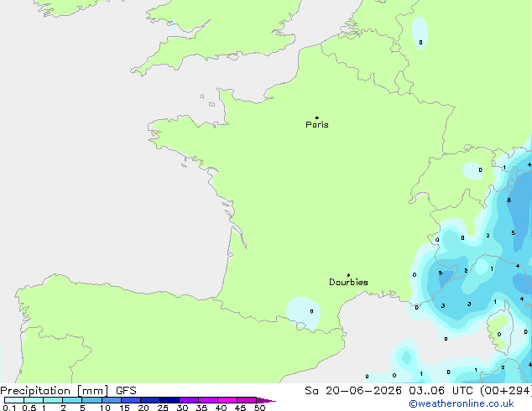
Task: Click the forecast date 'Sa 20-06-2026' text
Action: point(353,391)
